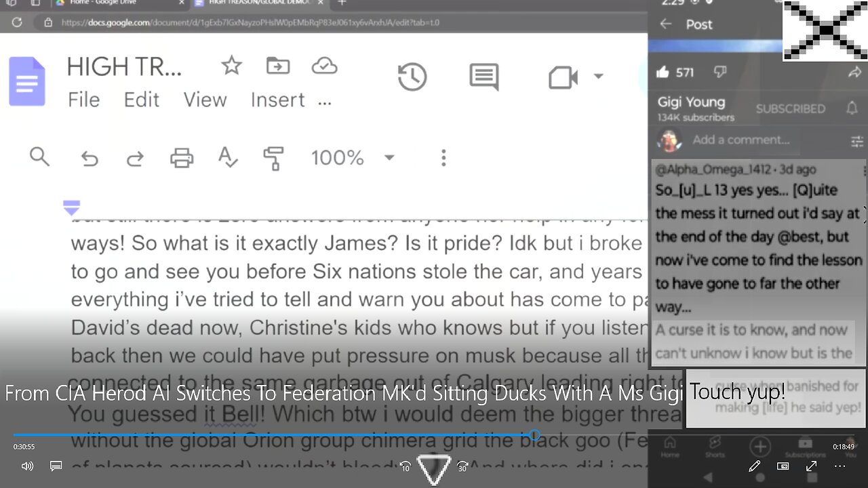Image resolution: width=868 pixels, height=488 pixels.
Task: Enter full screen with the diagonal arrows
Action: (811, 466)
